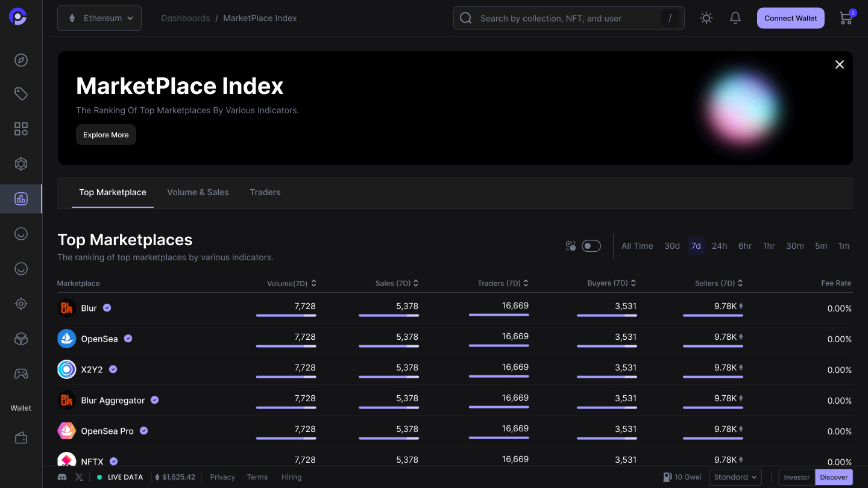This screenshot has width=868, height=488.
Task: Open the shopping cart
Action: [x=846, y=18]
